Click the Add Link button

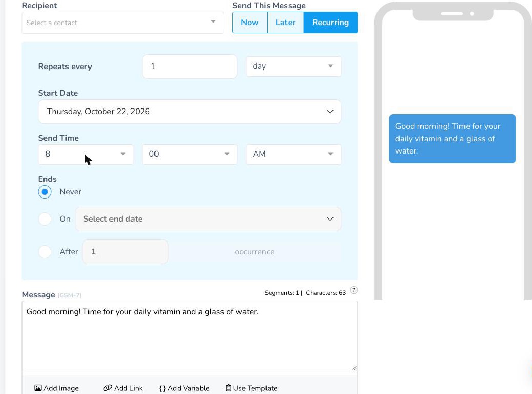(x=123, y=388)
